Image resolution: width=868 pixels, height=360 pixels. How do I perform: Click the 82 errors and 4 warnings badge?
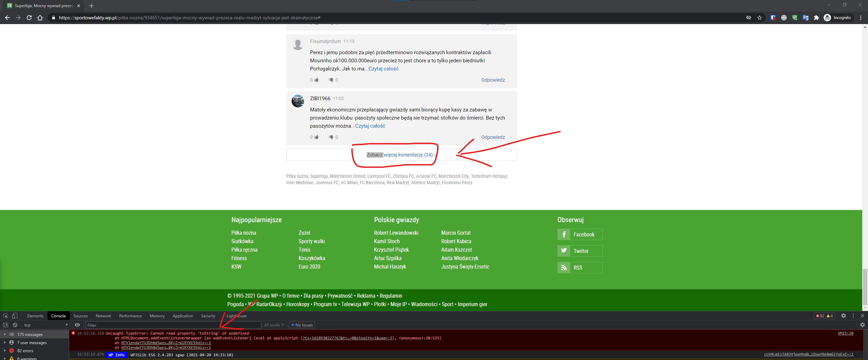click(x=824, y=316)
